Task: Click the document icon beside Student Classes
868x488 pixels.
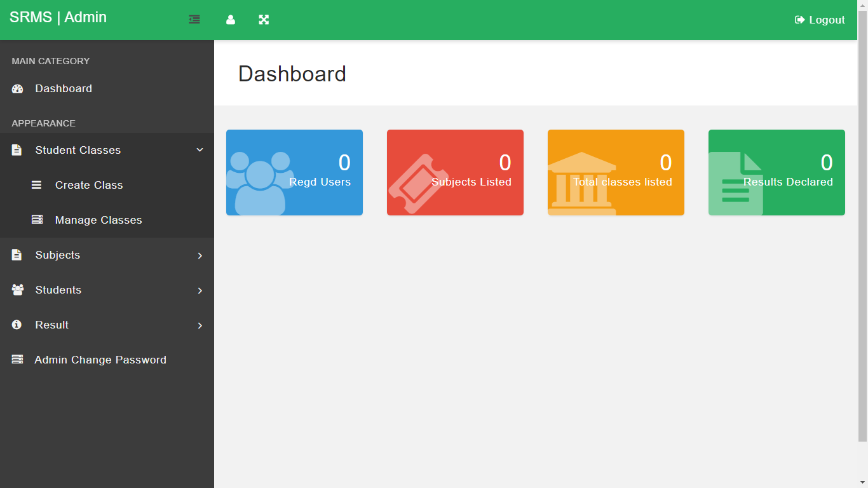Action: click(17, 151)
